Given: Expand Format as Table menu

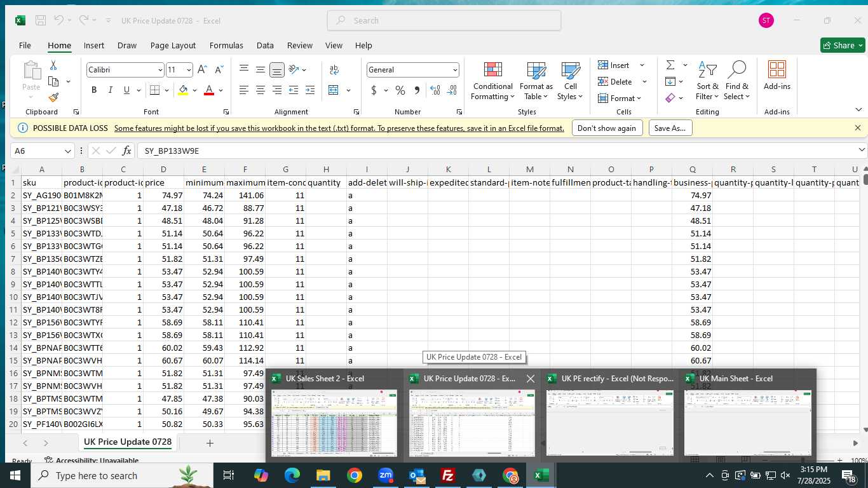Looking at the screenshot, I should tap(536, 79).
